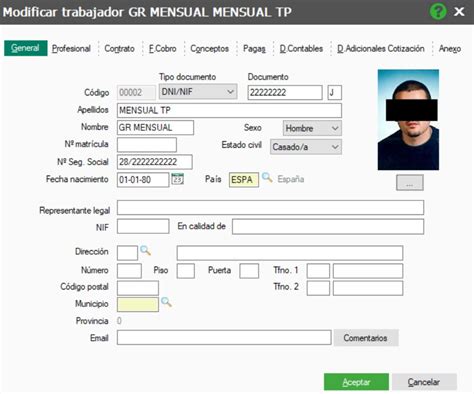Focus the Apellidos input field
The width and height of the screenshot is (474, 394).
click(x=229, y=110)
